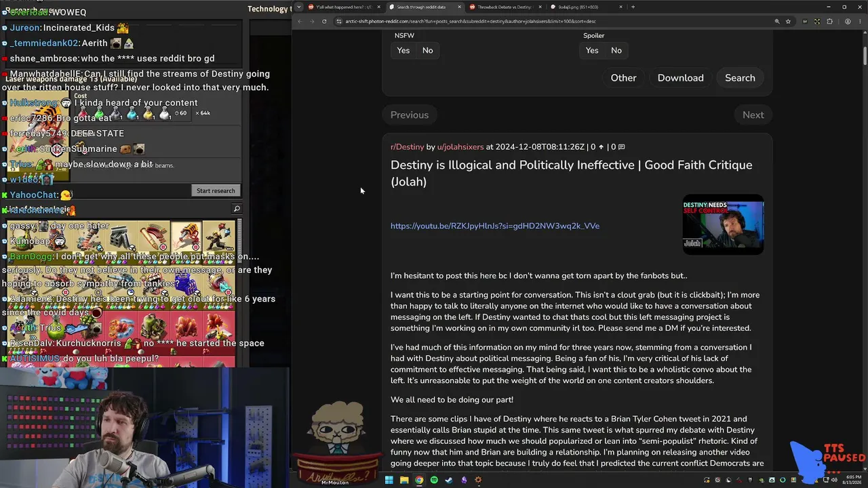Click the Search button

(x=740, y=78)
